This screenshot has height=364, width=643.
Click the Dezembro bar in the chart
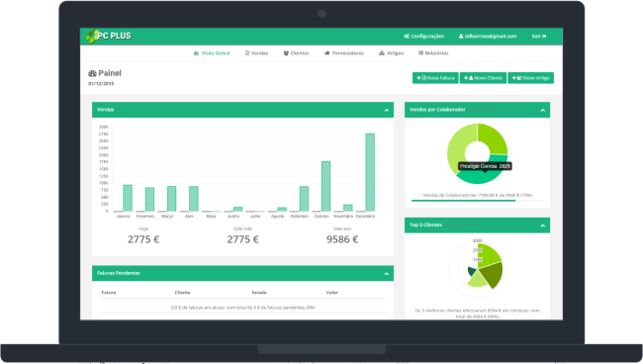click(x=370, y=172)
